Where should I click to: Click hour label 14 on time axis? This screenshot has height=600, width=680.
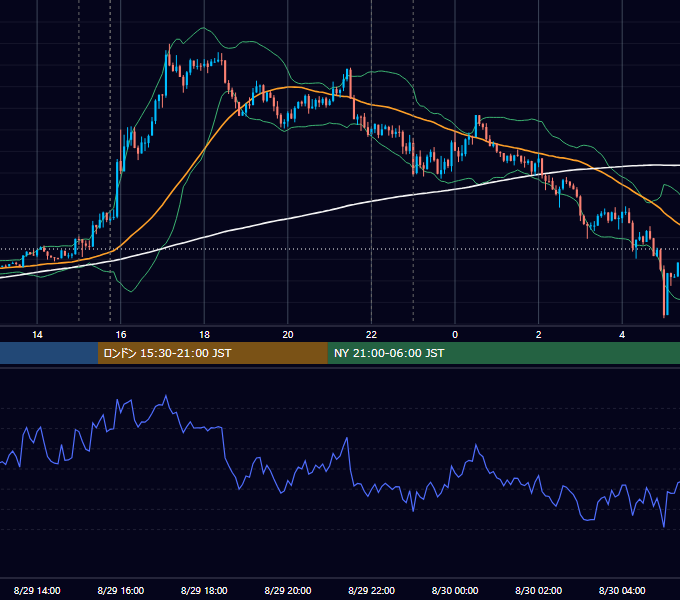click(x=37, y=335)
